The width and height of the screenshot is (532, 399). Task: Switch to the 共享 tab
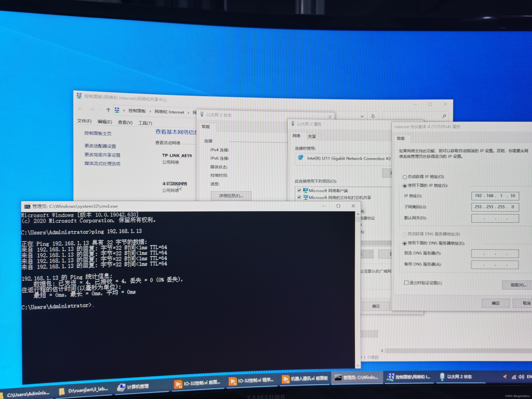pyautogui.click(x=312, y=137)
